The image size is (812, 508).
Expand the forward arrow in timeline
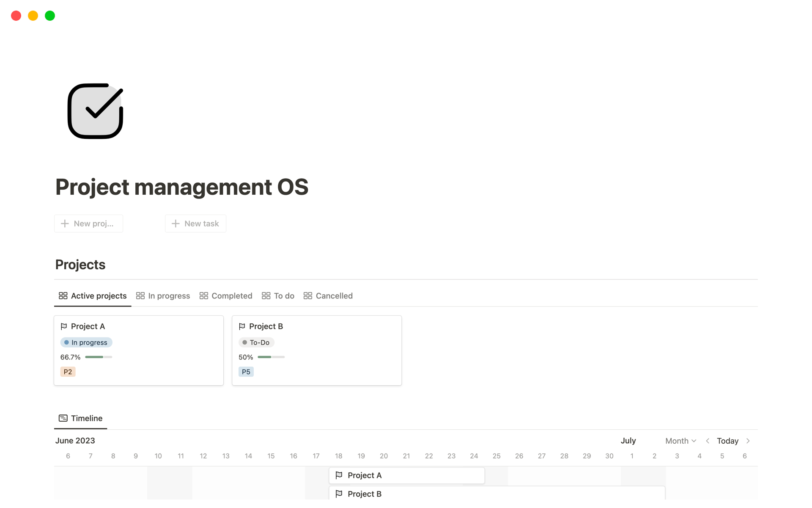(749, 441)
